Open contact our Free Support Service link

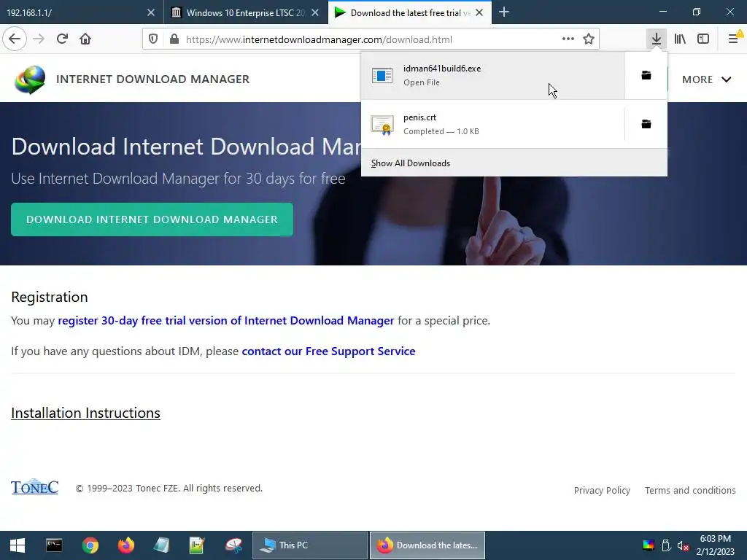click(329, 351)
